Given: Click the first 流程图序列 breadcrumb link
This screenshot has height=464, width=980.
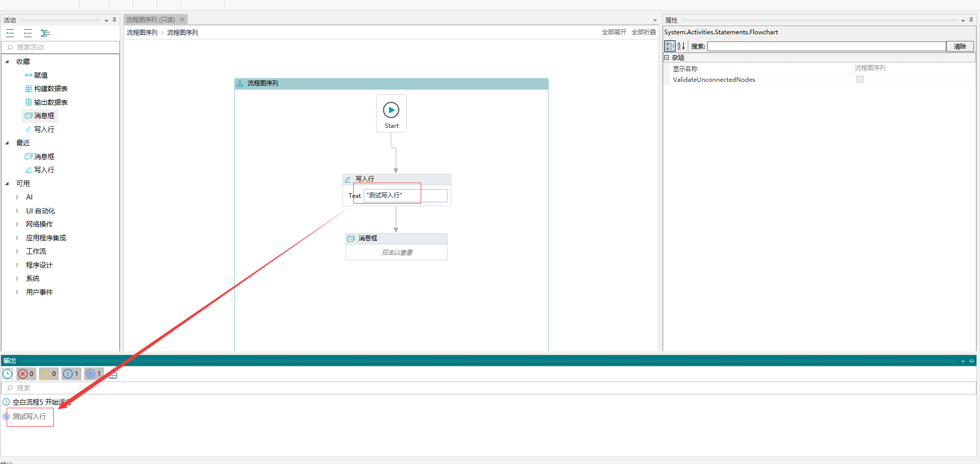Looking at the screenshot, I should tap(142, 32).
